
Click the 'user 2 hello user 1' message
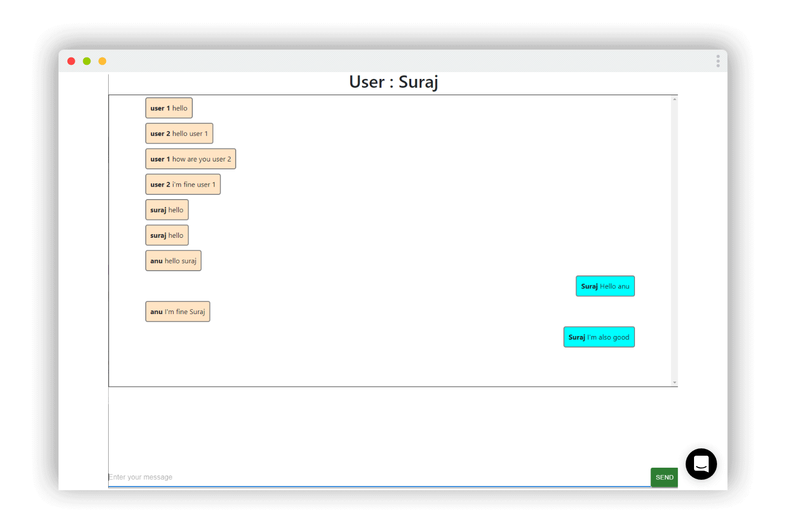179,134
